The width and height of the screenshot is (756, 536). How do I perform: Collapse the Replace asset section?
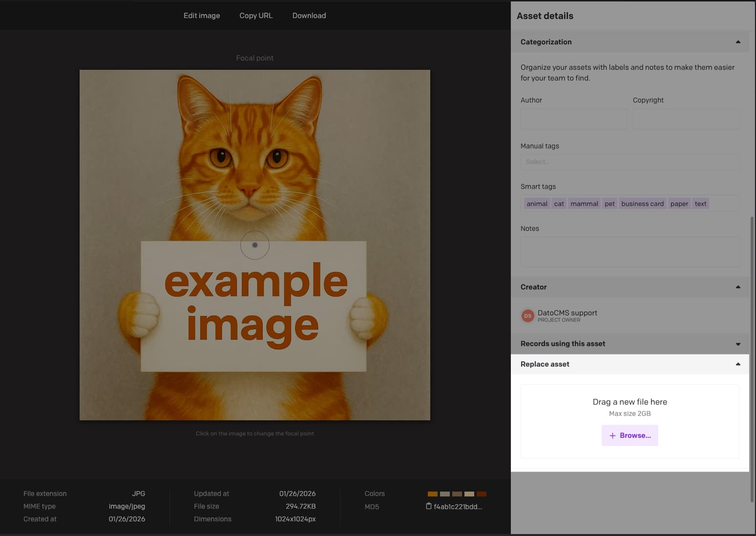(738, 364)
